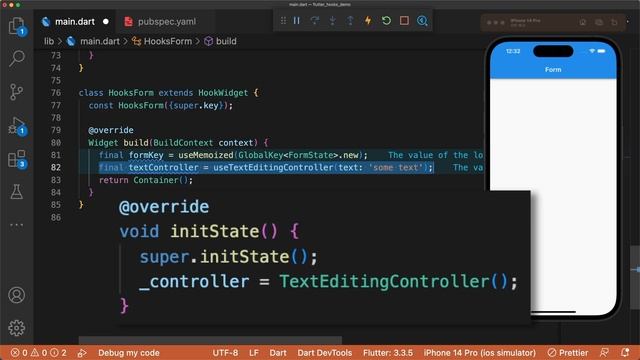Open Source Control view
The image size is (640, 360).
17,92
